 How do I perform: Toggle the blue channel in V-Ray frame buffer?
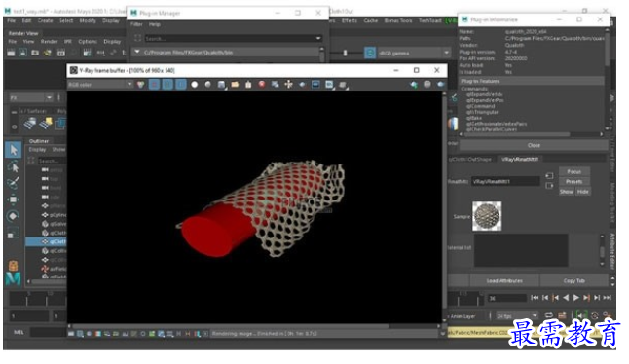181,84
